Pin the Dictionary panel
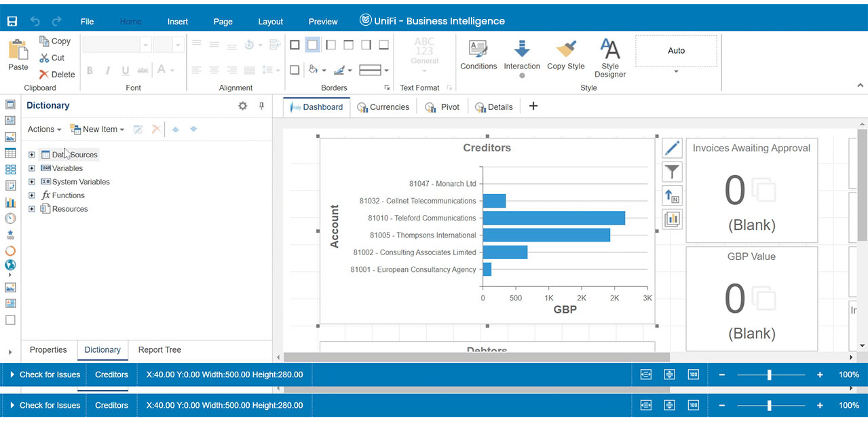The width and height of the screenshot is (868, 424). [x=261, y=106]
